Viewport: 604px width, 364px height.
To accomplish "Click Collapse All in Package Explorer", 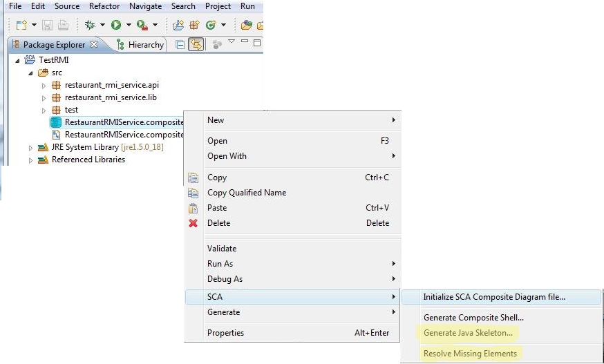I will tap(180, 45).
